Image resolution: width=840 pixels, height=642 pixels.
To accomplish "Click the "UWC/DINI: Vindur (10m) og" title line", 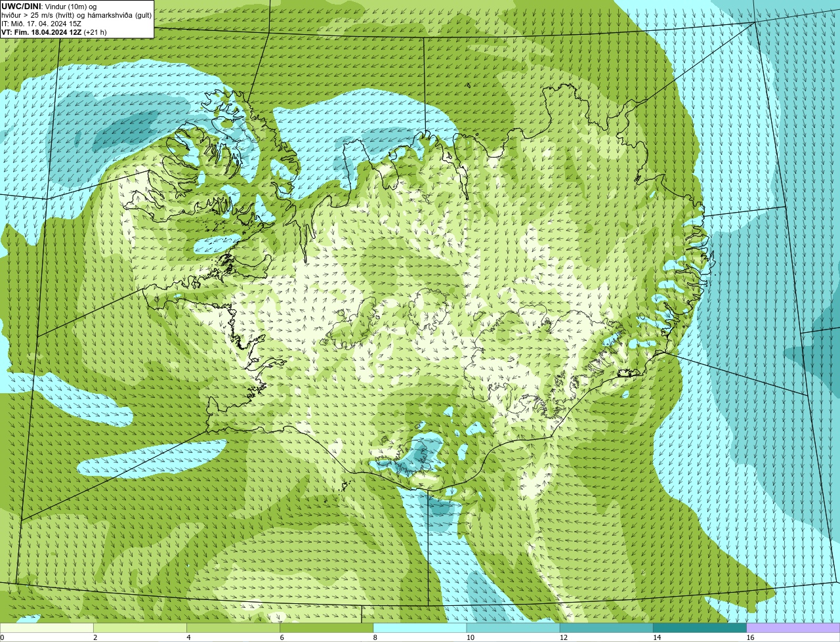I will pos(49,7).
